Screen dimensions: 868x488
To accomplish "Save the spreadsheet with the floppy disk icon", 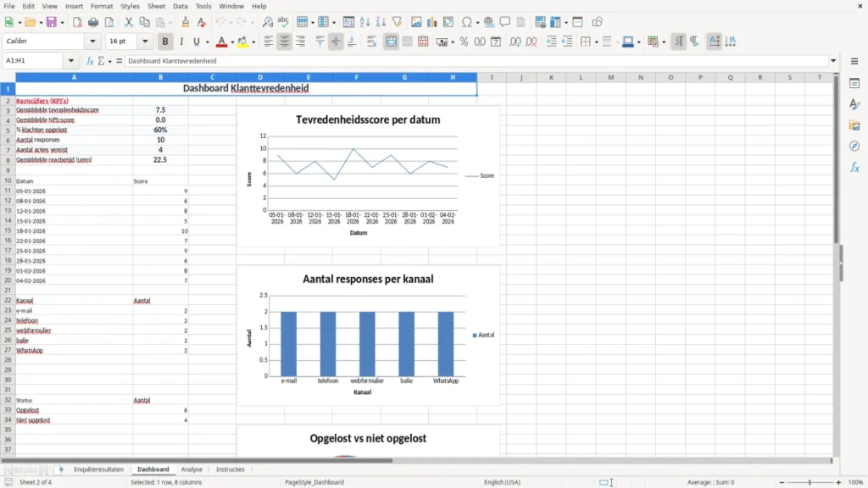I will 52,22.
